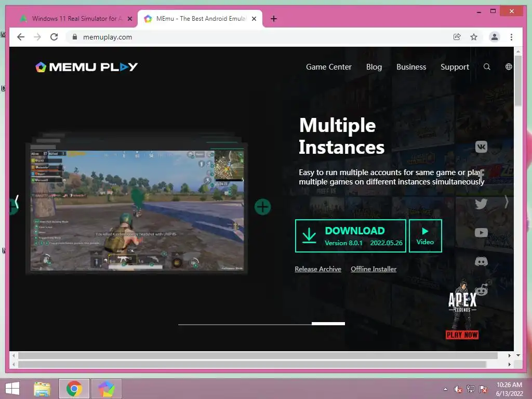Reload the memuplay.com page
The width and height of the screenshot is (532, 399).
pyautogui.click(x=54, y=37)
